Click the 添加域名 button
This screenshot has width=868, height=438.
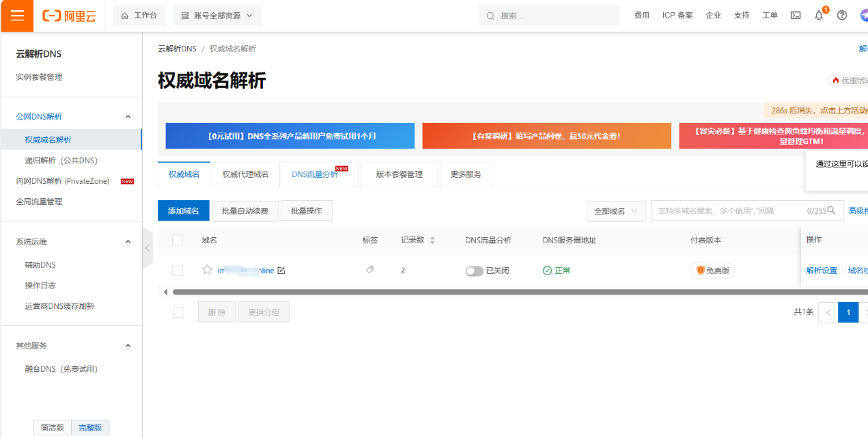coord(184,211)
